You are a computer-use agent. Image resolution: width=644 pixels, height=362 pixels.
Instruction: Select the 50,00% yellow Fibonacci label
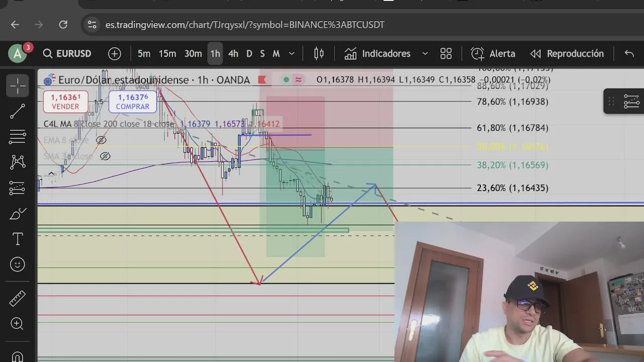click(x=513, y=146)
